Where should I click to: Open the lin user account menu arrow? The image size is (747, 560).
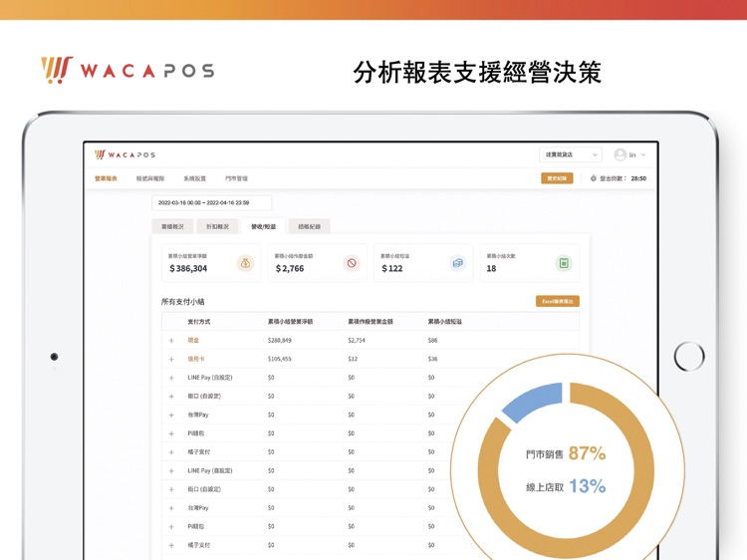643,154
